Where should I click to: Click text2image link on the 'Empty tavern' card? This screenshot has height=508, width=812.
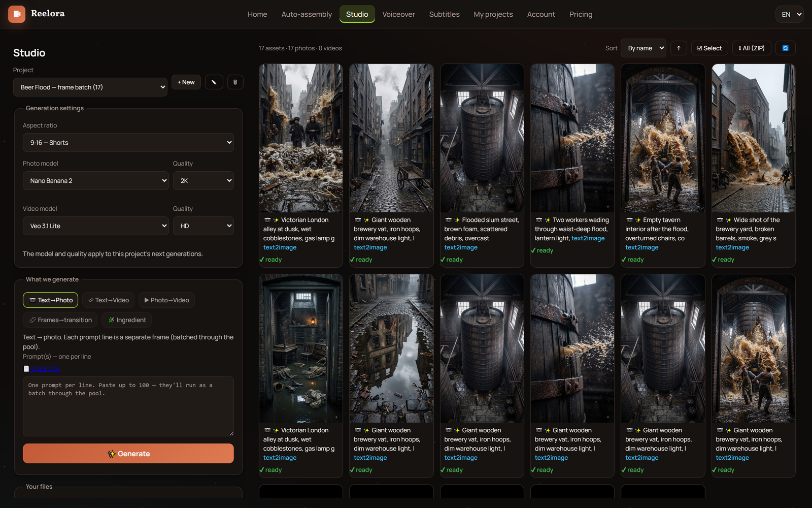tap(642, 247)
